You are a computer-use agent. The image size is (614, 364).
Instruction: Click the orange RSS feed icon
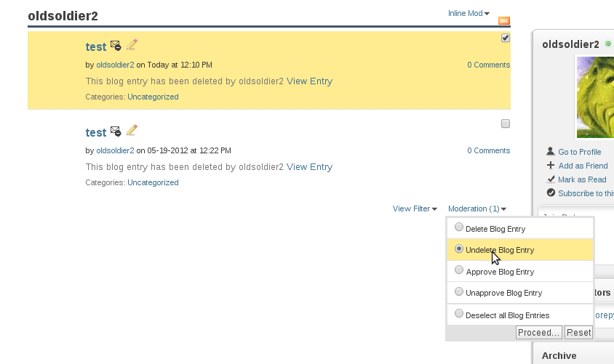click(x=504, y=21)
